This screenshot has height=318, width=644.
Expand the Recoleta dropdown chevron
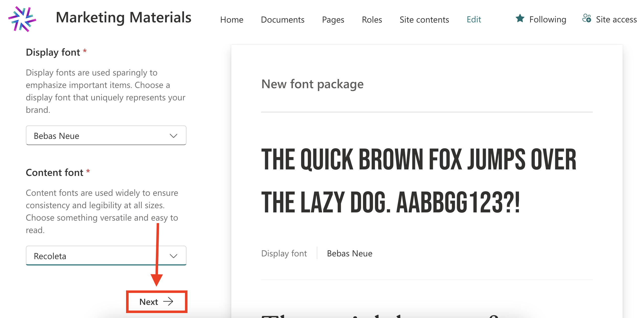pyautogui.click(x=173, y=256)
